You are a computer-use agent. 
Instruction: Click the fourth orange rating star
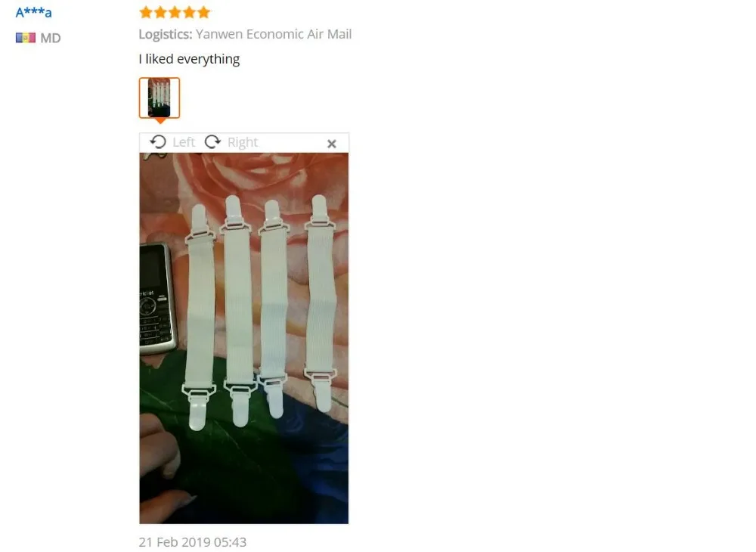(190, 12)
